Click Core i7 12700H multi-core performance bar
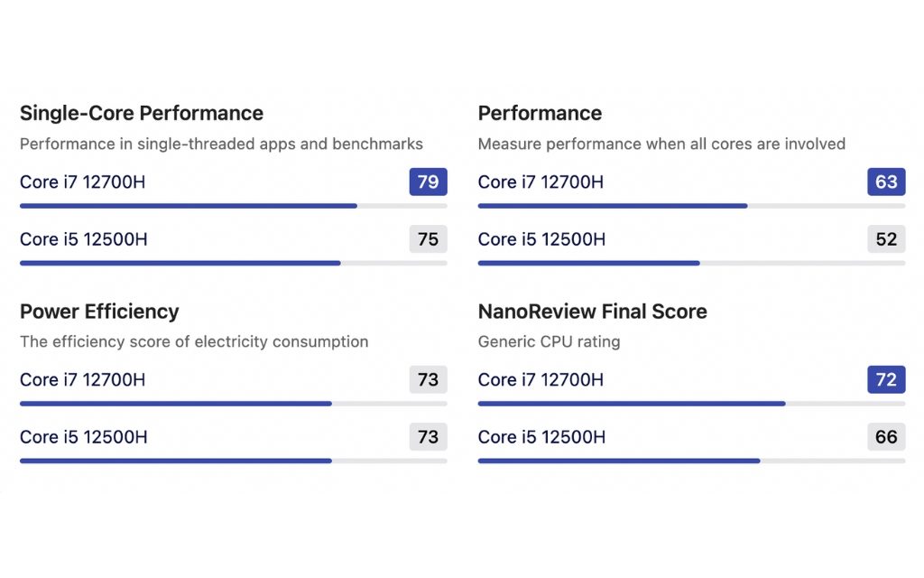This screenshot has height=578, width=924. point(691,206)
